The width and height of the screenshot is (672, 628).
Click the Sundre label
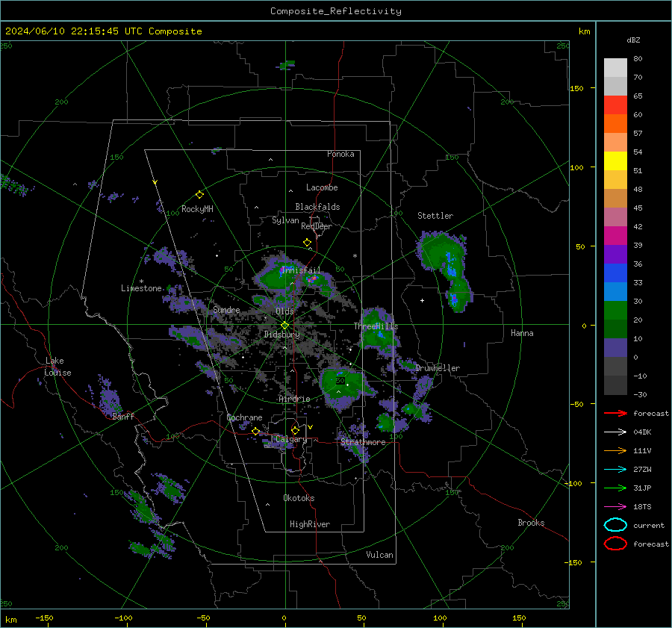coord(226,309)
